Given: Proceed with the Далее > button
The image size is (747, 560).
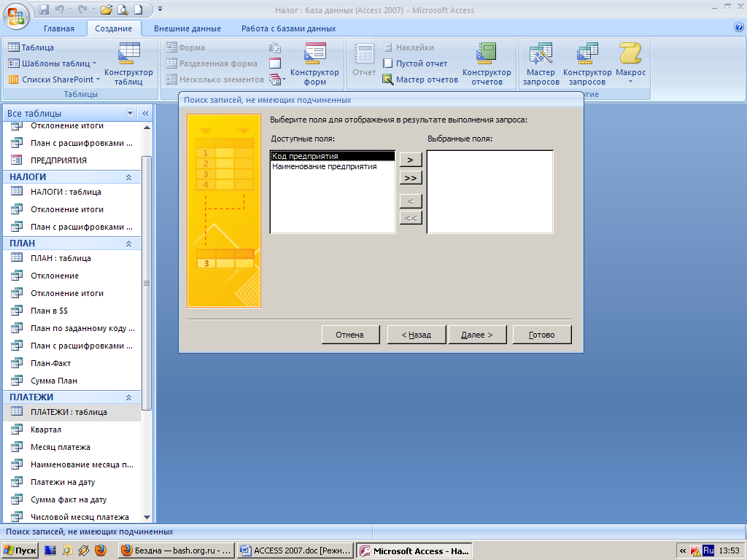Looking at the screenshot, I should click(x=477, y=335).
